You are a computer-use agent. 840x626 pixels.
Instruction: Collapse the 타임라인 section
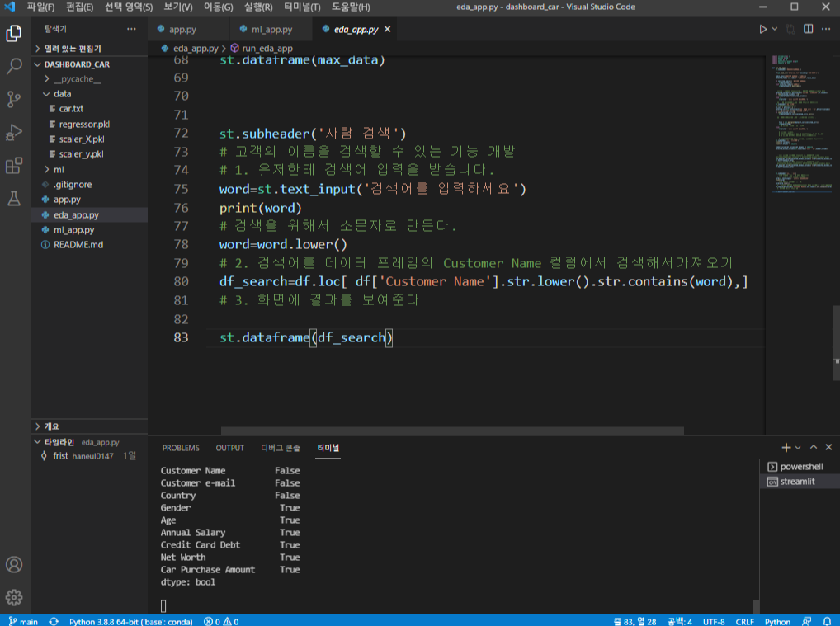click(x=89, y=442)
